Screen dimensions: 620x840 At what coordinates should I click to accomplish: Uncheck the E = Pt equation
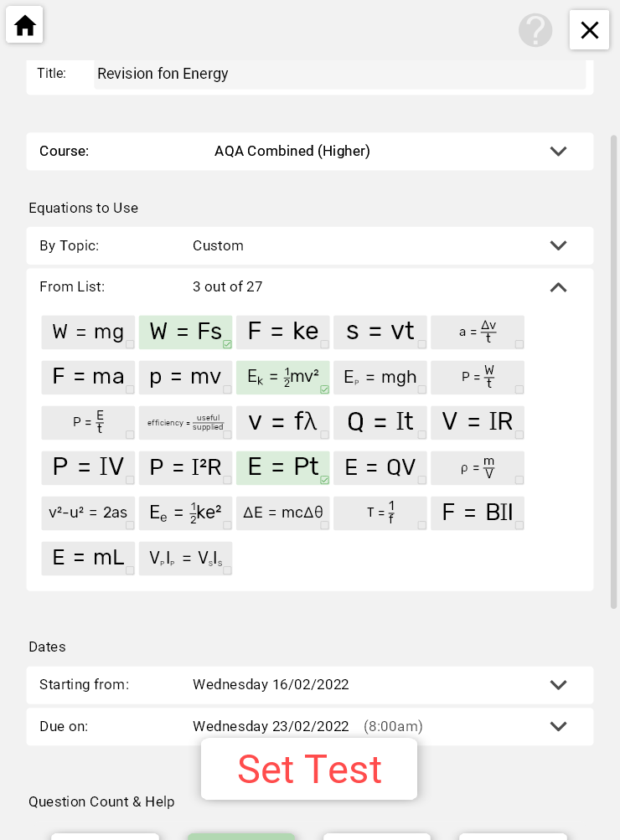[x=283, y=468]
